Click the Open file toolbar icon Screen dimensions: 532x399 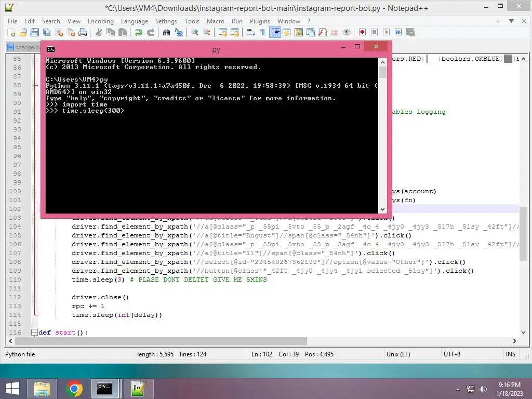(23, 32)
